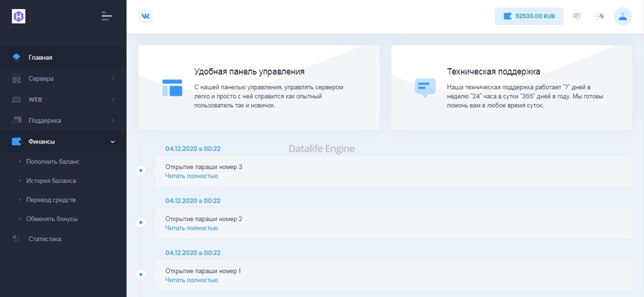Go to the Главная menu item

(x=63, y=57)
